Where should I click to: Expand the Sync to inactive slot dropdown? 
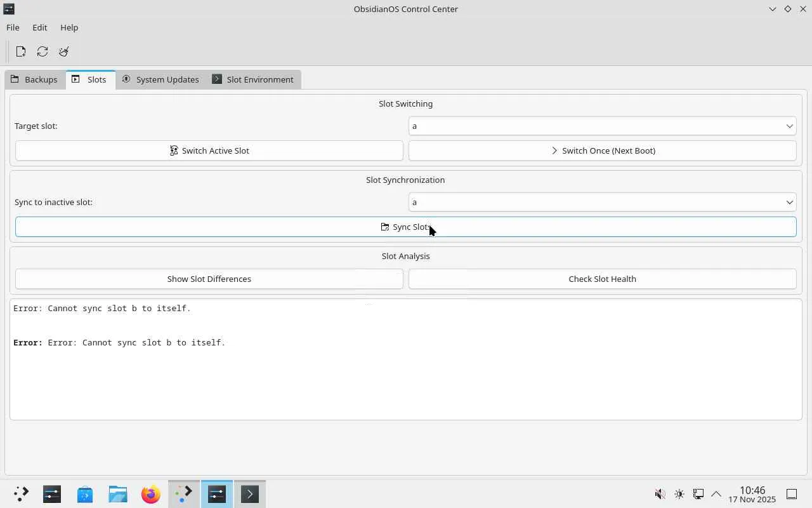point(602,202)
